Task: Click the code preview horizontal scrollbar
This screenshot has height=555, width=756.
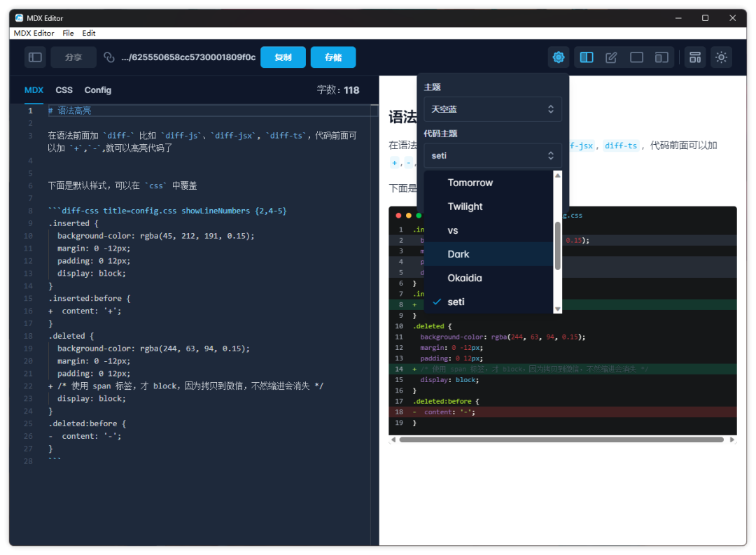Action: tap(561, 440)
